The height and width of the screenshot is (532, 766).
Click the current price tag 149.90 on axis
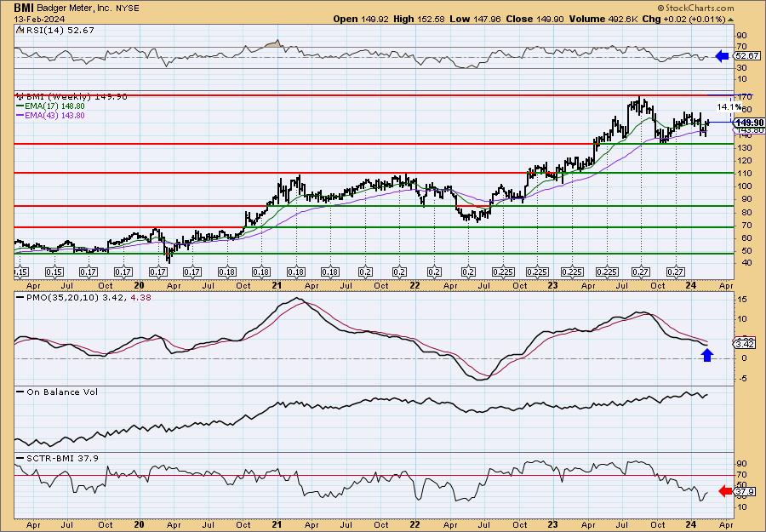749,123
